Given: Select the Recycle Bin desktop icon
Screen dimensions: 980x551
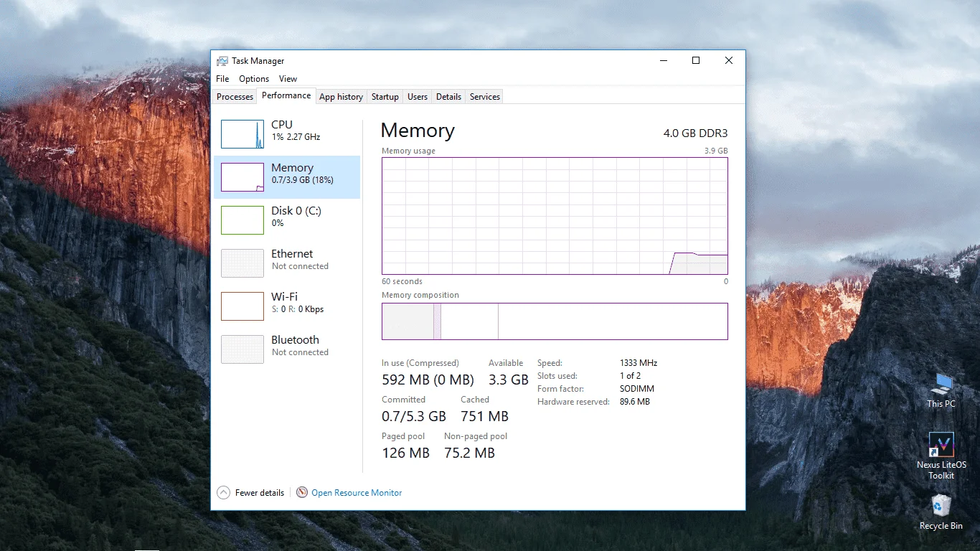Looking at the screenshot, I should tap(941, 512).
